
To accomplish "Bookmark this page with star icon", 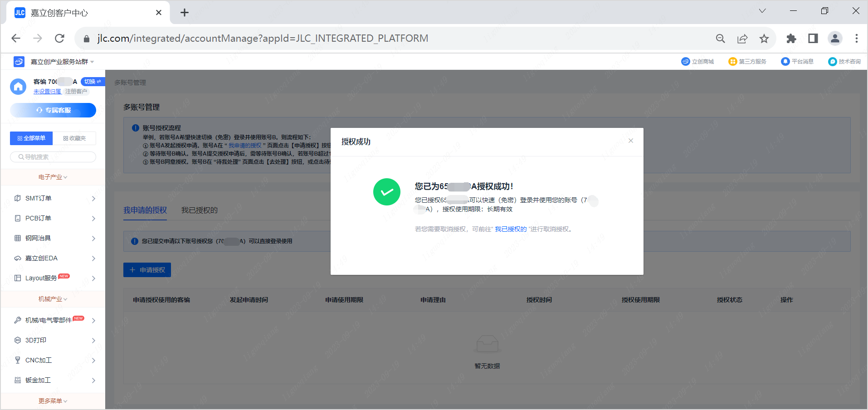I will point(764,39).
